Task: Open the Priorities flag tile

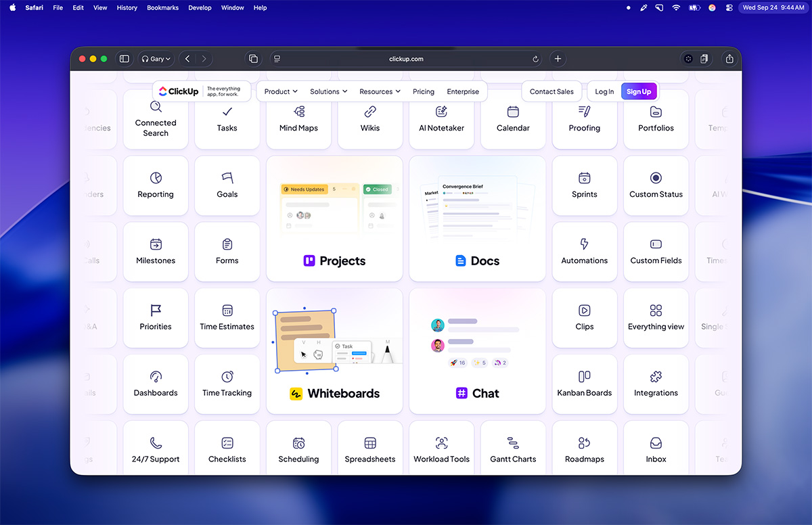Action: (156, 318)
